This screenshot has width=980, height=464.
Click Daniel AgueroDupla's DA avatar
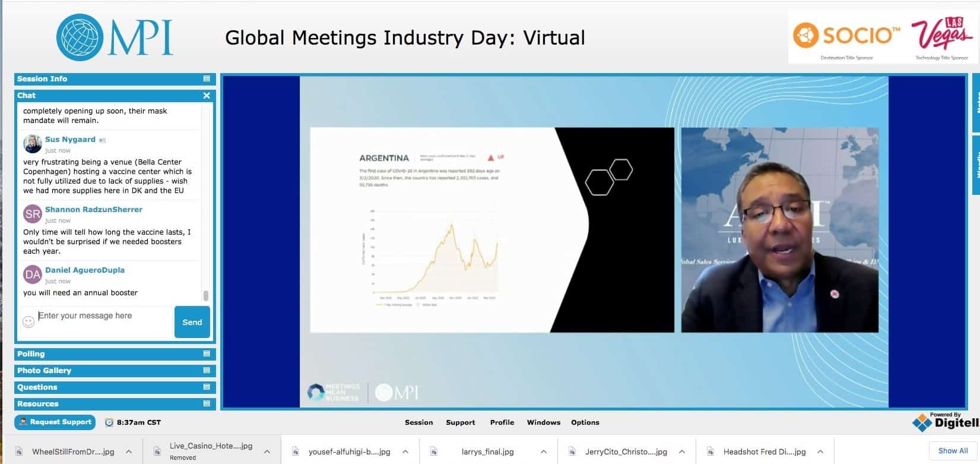(32, 274)
